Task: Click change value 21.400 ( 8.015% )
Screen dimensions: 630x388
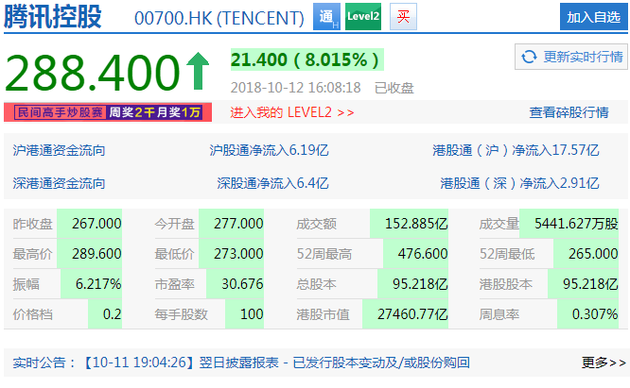Action: [x=307, y=59]
